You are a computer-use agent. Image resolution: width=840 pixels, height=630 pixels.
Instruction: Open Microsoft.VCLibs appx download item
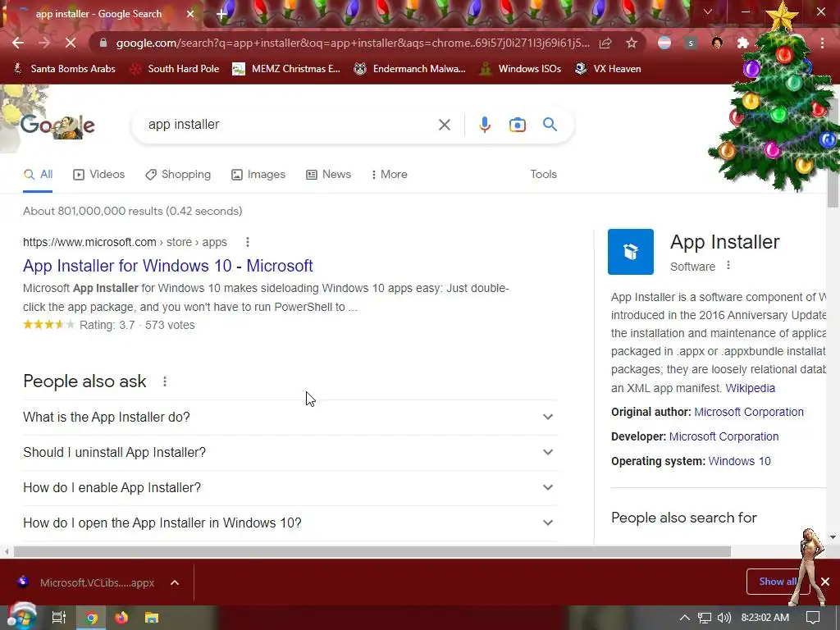click(x=87, y=583)
